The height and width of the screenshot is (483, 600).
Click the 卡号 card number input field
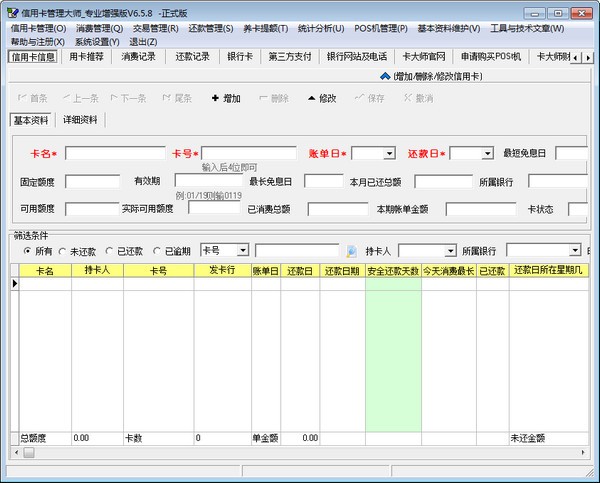pyautogui.click(x=249, y=153)
